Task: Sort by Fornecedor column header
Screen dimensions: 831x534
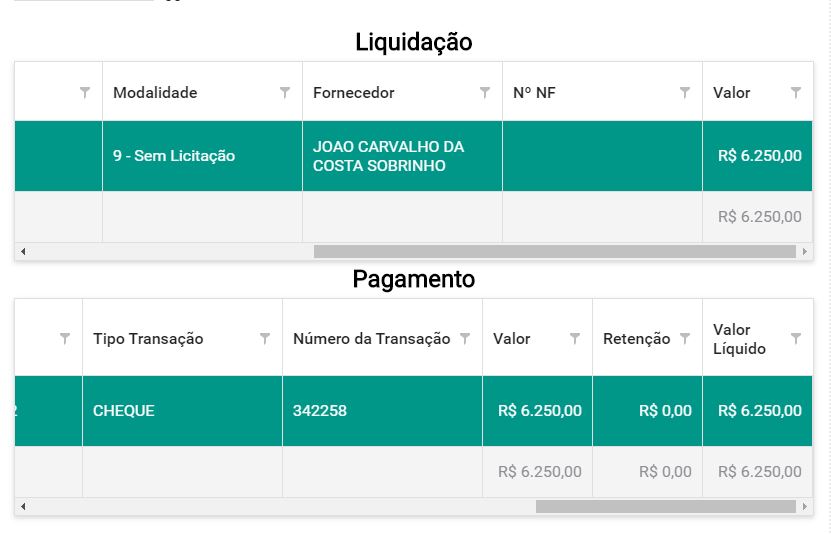Action: pos(353,93)
